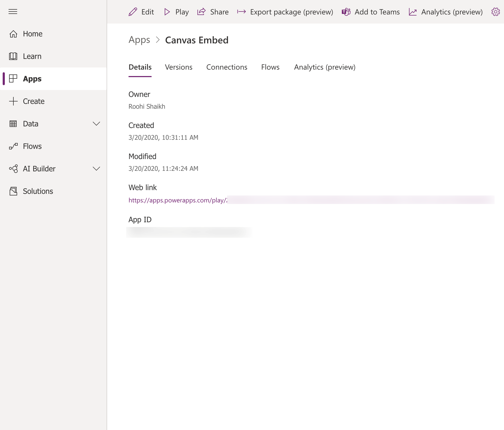Image resolution: width=504 pixels, height=430 pixels.
Task: Click the Analytics chart icon in toolbar
Action: click(413, 12)
